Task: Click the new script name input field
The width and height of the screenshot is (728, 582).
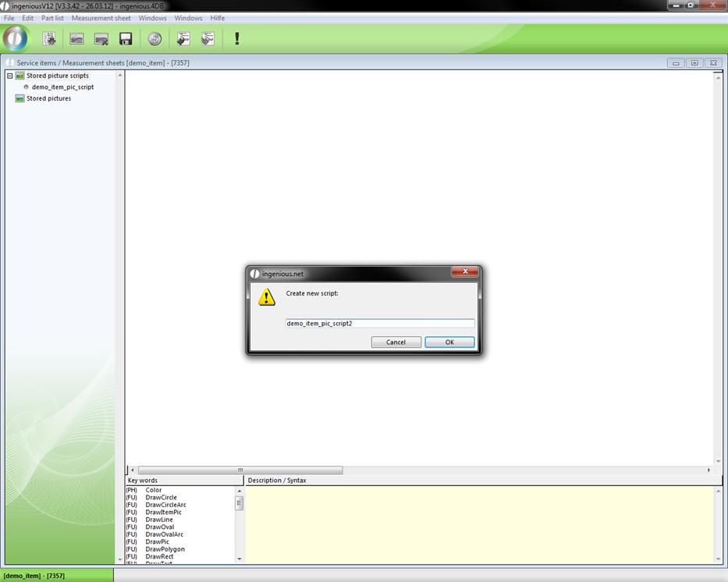Action: click(x=379, y=323)
